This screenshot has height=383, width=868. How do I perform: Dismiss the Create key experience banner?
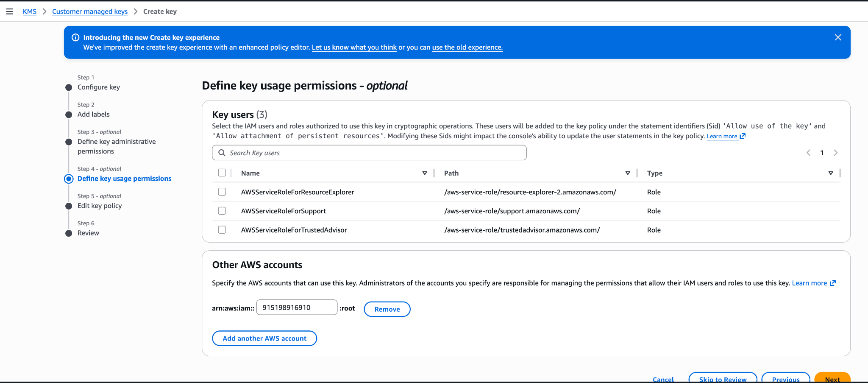(x=838, y=37)
